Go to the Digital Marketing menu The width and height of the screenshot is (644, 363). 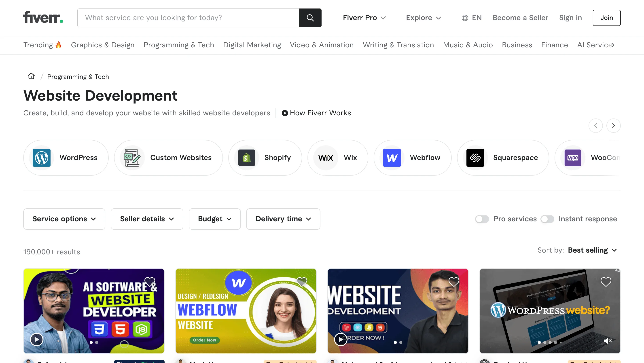point(252,45)
